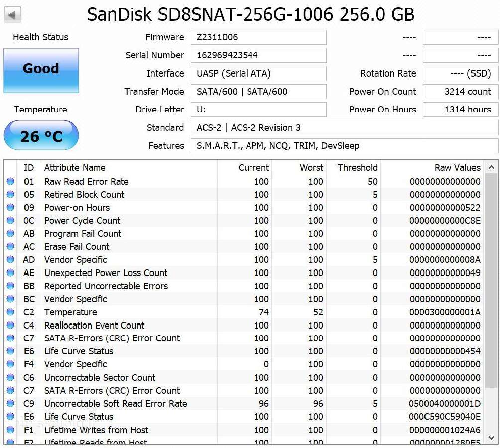Select the Temperature attribute row C2

point(245,312)
